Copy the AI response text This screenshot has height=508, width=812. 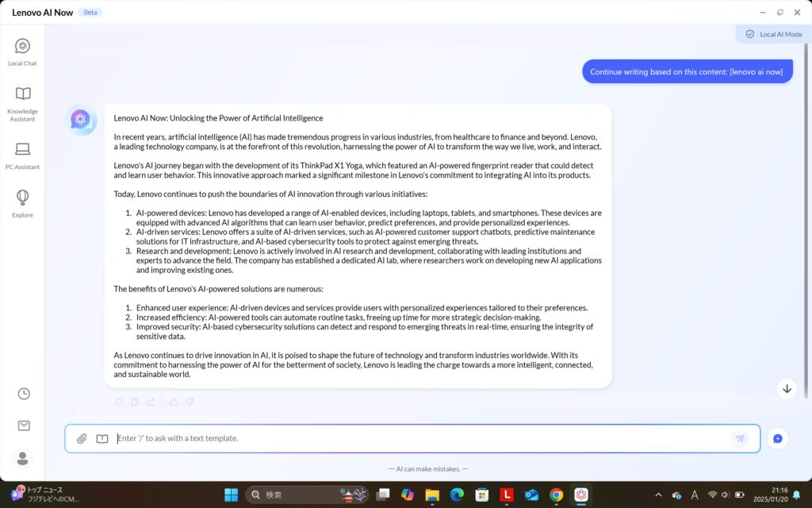click(x=135, y=402)
